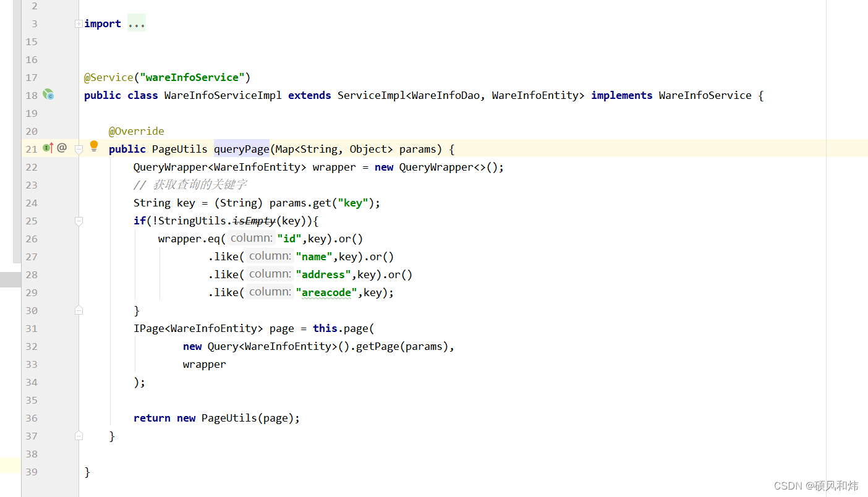The height and width of the screenshot is (497, 868).
Task: Click the implements-method gutter icon on line 21
Action: (48, 148)
